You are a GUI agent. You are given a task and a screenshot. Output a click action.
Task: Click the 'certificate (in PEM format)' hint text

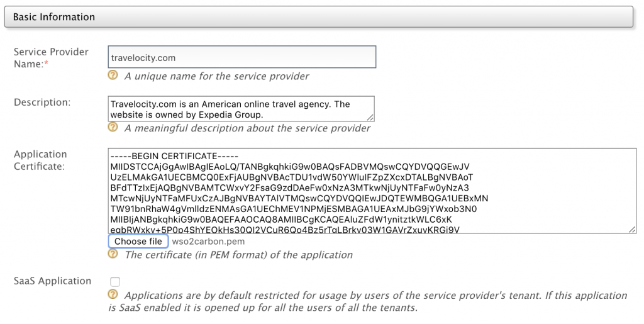point(238,255)
